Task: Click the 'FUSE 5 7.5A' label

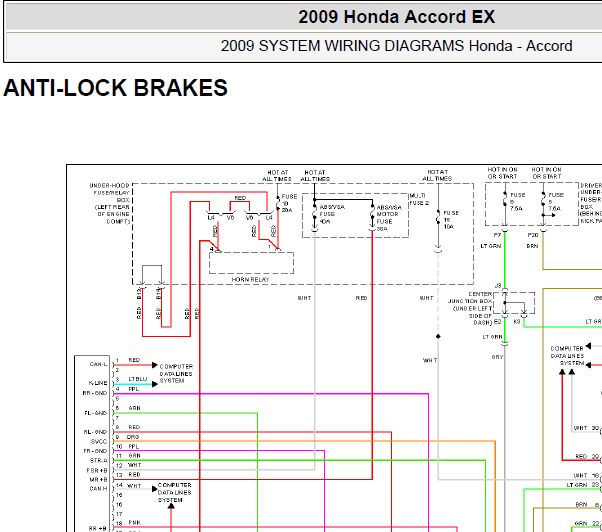Action: tap(556, 202)
